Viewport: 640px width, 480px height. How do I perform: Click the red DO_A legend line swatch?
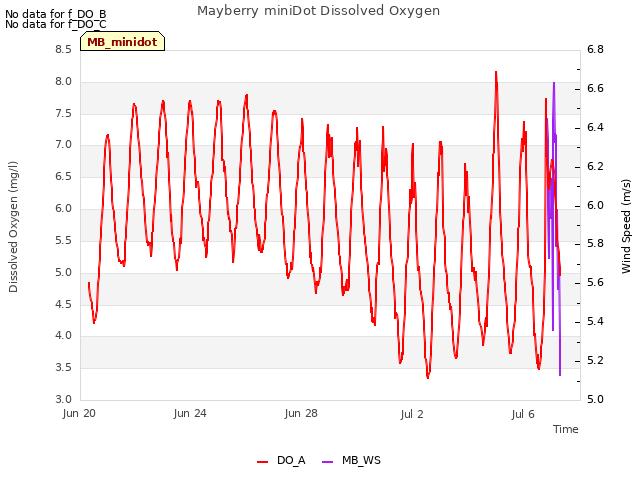[262, 462]
